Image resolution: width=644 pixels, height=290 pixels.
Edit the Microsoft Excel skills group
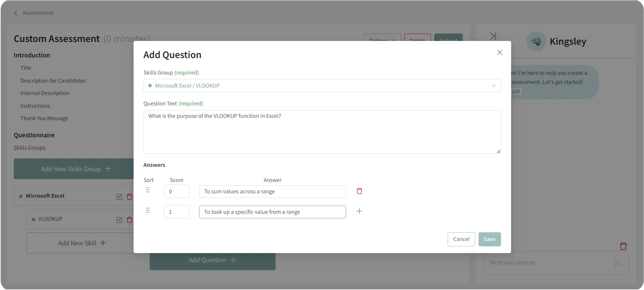(119, 197)
